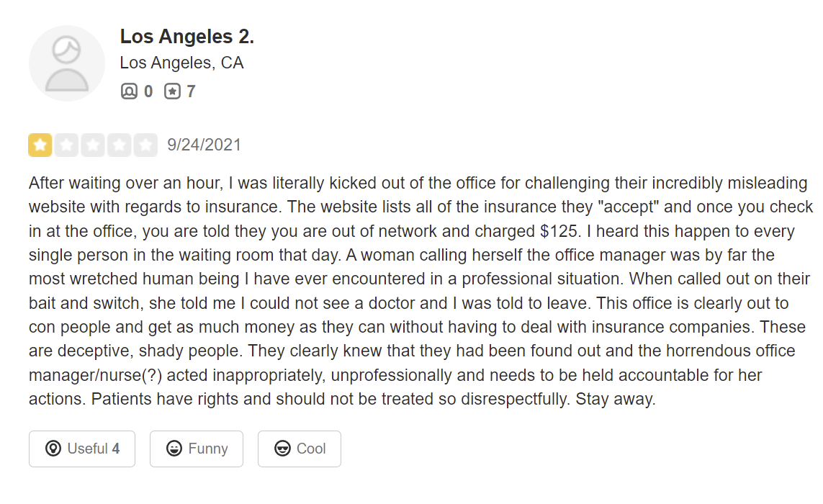Mark the review as Useful
823x504 pixels.
[x=82, y=449]
